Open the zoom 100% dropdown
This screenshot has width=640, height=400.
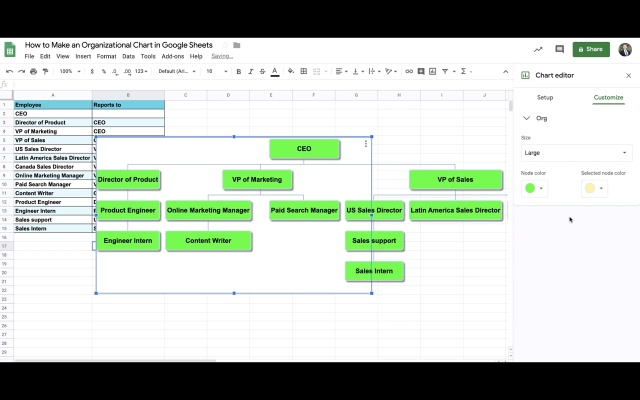[70, 71]
